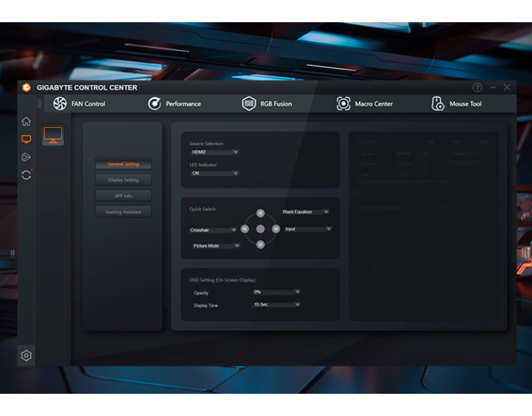Click the Quick Switch center button

click(260, 229)
